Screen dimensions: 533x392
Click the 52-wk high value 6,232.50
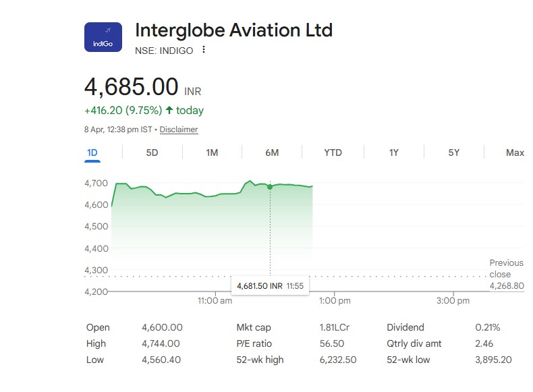[337, 360]
